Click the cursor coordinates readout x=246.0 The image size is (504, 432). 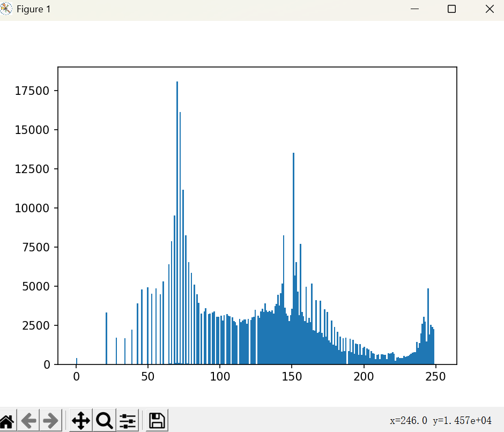tap(409, 420)
